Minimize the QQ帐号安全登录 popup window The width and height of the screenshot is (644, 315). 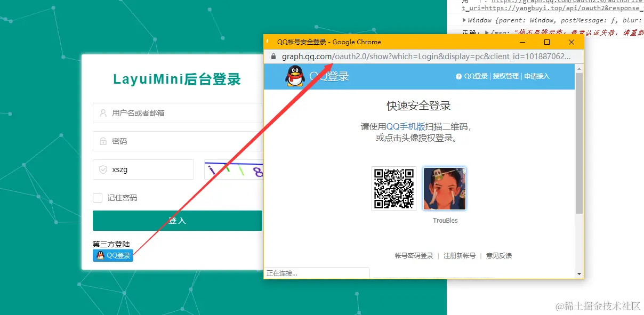coord(522,42)
